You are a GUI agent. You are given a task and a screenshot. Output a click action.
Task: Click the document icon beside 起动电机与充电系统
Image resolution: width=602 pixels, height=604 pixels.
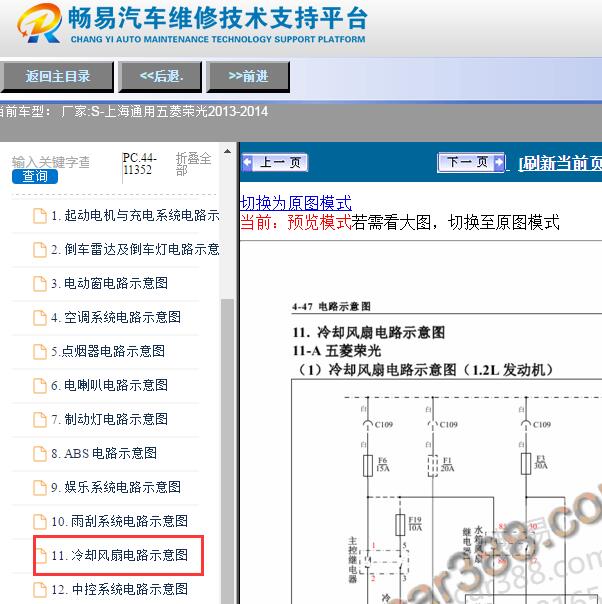point(40,216)
